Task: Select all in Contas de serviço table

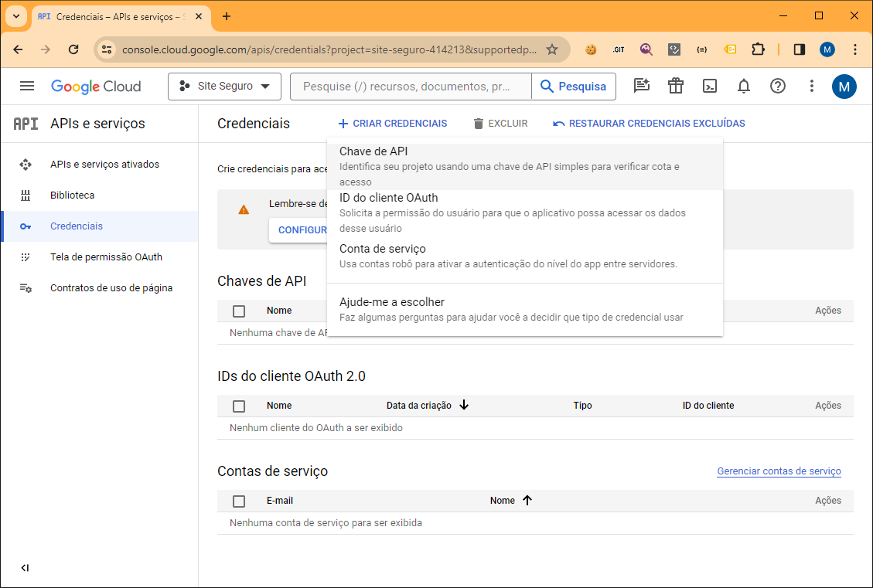Action: [239, 501]
